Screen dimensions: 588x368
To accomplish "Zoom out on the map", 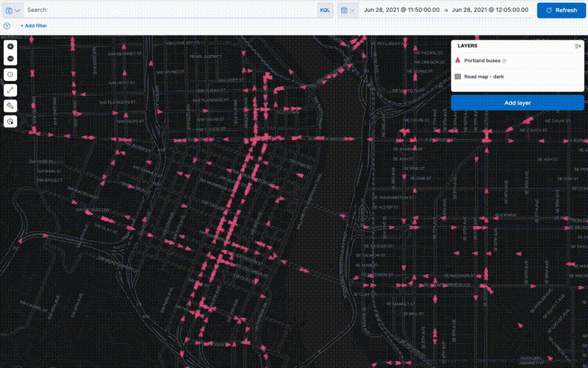I will coord(10,58).
